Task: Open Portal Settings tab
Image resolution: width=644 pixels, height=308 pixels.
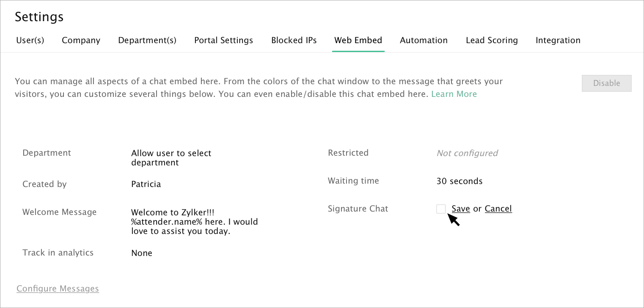Action: click(223, 41)
